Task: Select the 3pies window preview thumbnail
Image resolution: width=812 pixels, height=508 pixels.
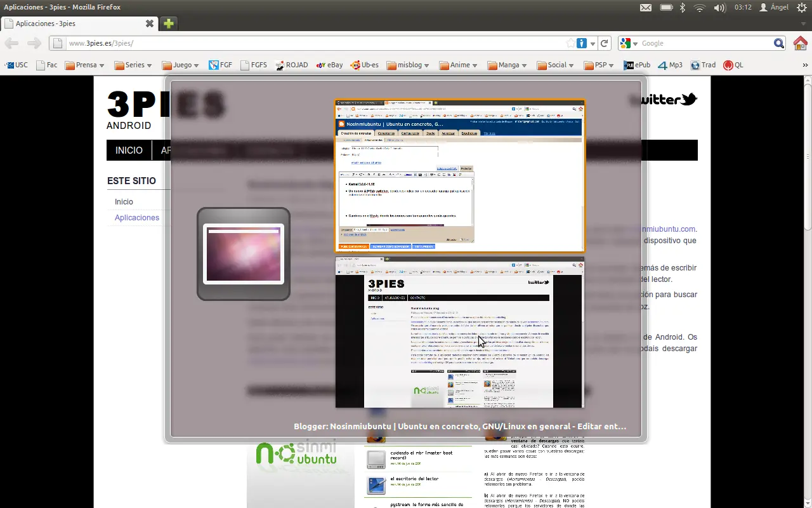Action: [x=460, y=332]
